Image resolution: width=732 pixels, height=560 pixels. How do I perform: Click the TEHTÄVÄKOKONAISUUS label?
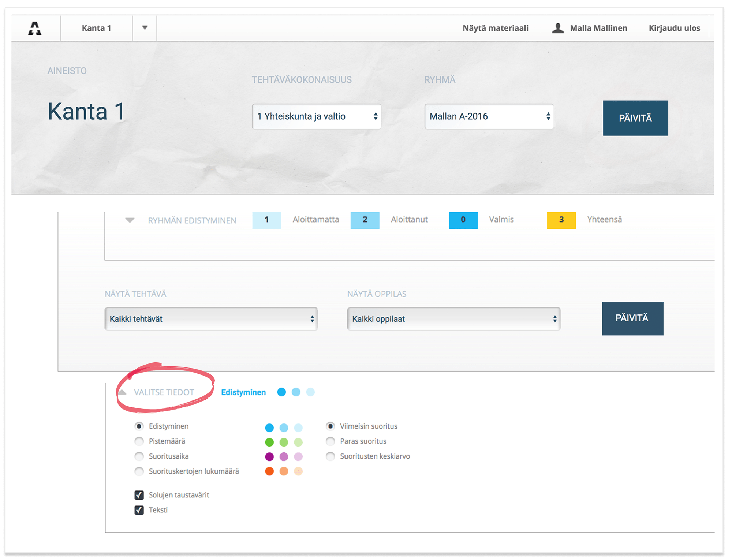tap(302, 80)
